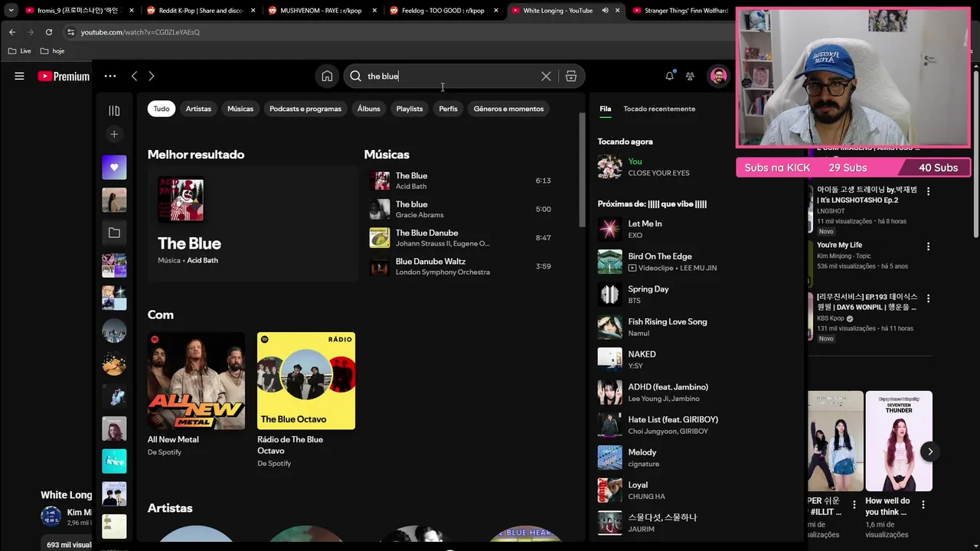Screen dimensions: 980x551
Task: Select the Músicas filter chip
Action: (240, 109)
